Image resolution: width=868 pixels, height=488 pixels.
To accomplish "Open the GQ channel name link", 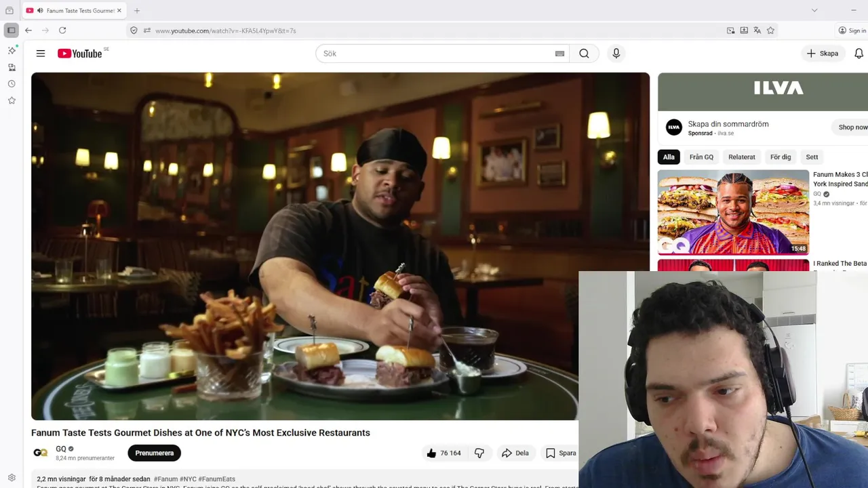I will (61, 449).
